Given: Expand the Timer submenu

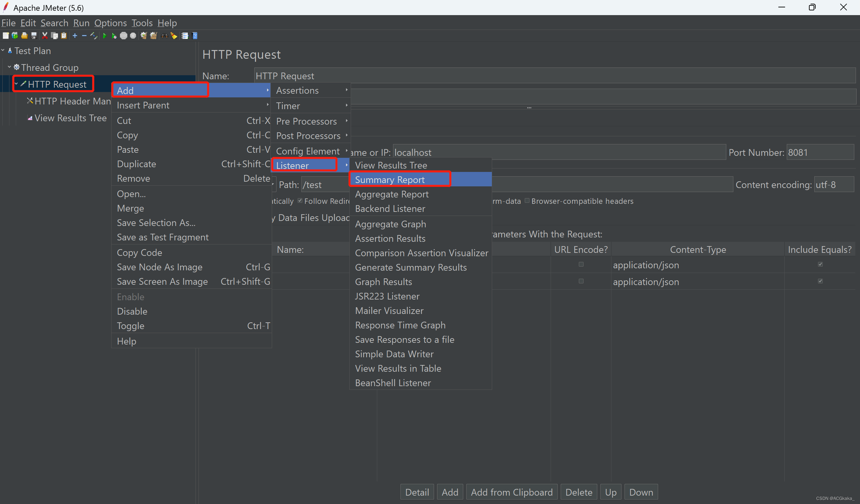Looking at the screenshot, I should [311, 106].
